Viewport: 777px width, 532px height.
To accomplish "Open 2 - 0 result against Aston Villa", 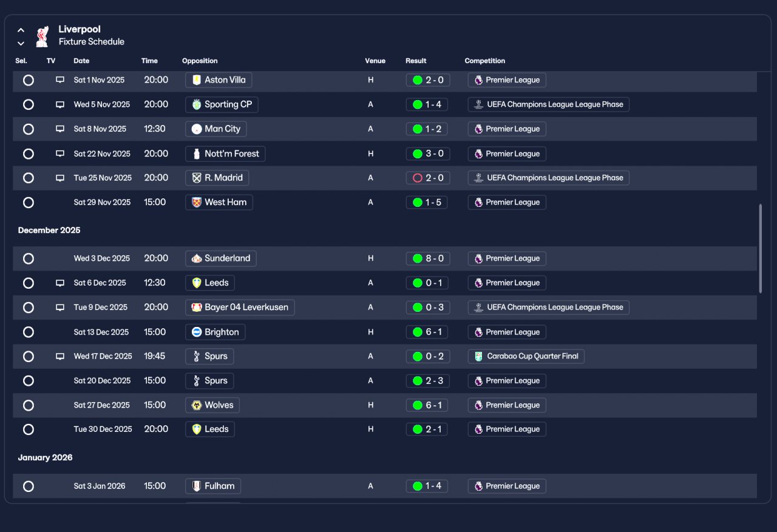I will click(x=428, y=80).
